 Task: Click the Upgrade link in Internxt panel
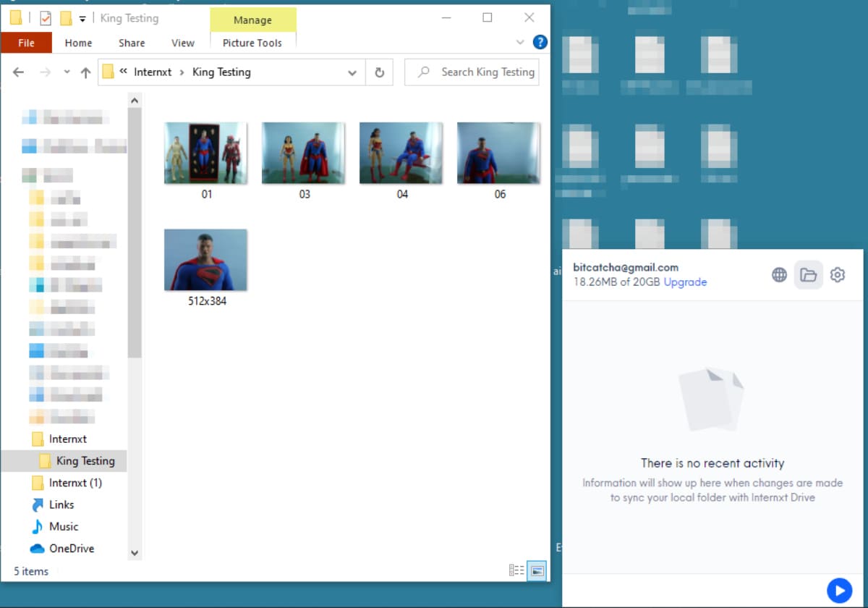(x=685, y=282)
